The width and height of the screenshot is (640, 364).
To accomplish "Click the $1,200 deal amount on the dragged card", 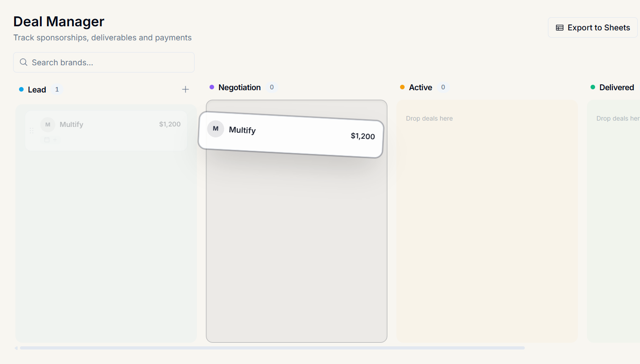I will [363, 136].
